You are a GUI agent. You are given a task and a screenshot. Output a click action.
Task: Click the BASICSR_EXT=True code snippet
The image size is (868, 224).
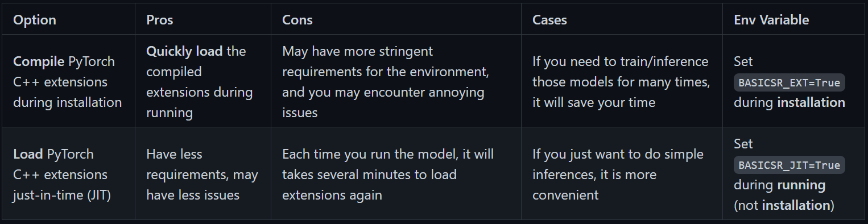[790, 82]
